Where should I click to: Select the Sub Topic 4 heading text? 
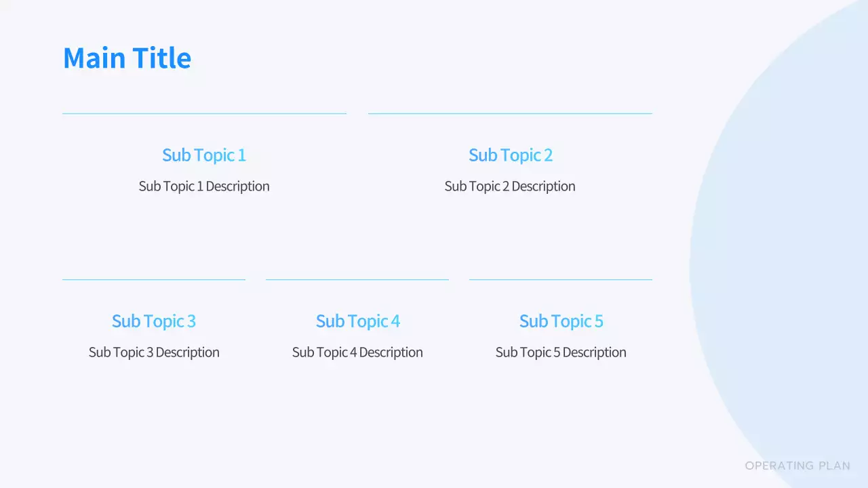(x=357, y=321)
